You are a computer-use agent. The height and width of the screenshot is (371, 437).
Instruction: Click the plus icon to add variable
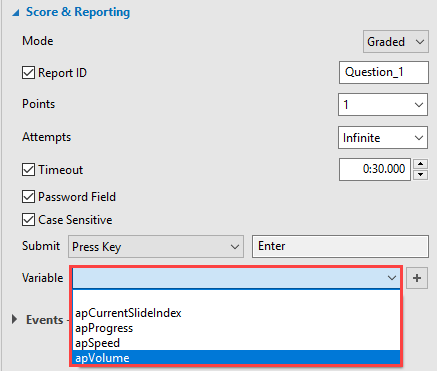(x=417, y=278)
